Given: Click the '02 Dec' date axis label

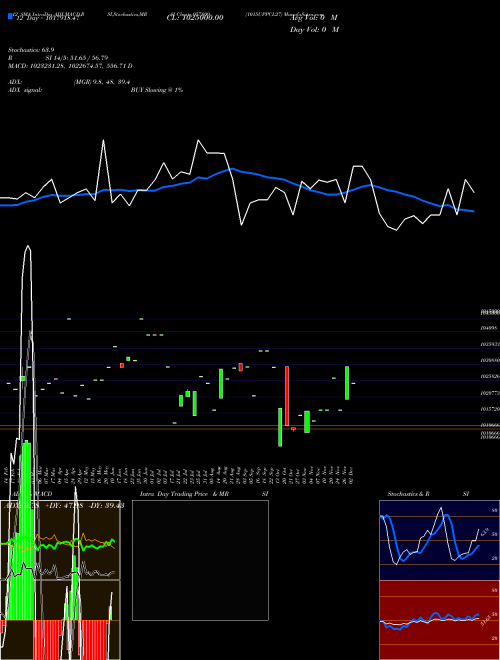Looking at the screenshot, I should tap(351, 474).
